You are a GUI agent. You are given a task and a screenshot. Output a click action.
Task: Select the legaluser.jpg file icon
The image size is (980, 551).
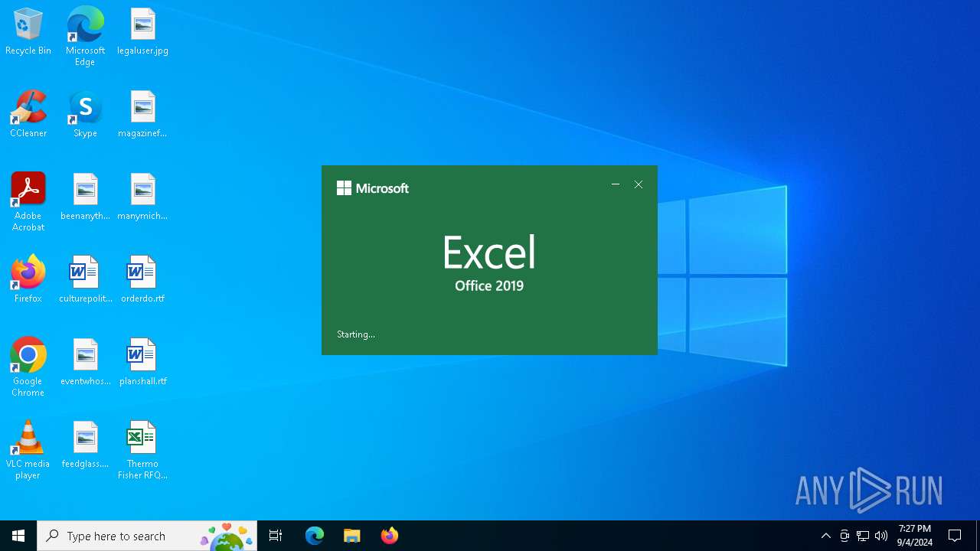click(142, 32)
